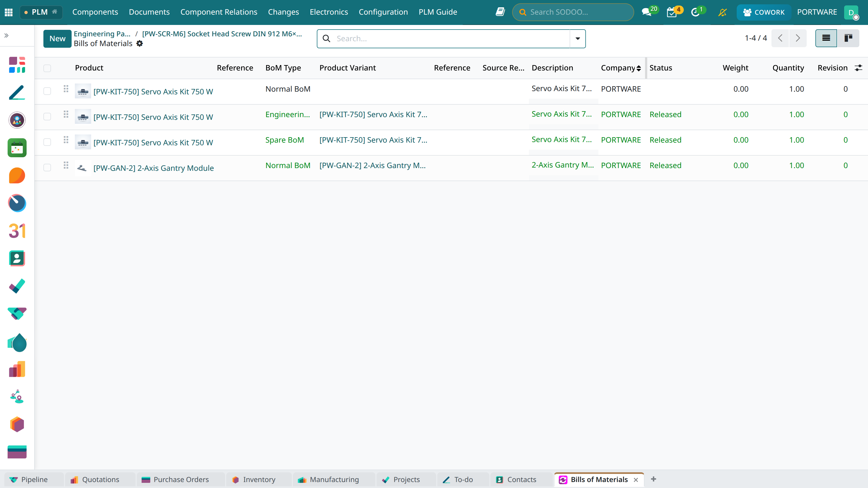Open the timer clock icon with 1 badge

pyautogui.click(x=695, y=12)
